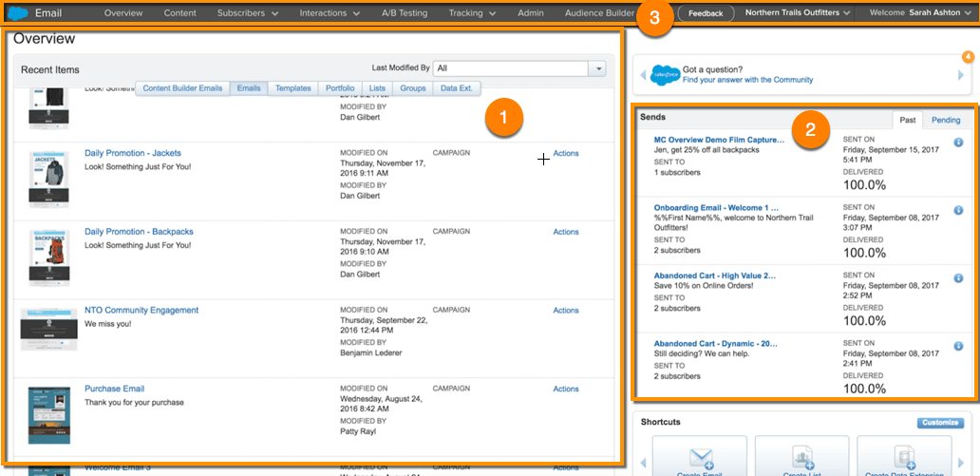Open the Last Modified By dropdown arrow

pos(598,68)
